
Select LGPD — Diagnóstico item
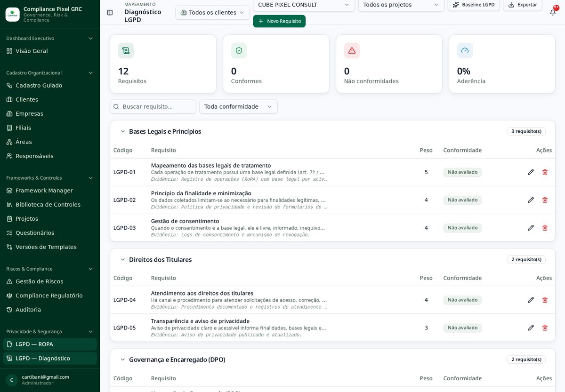pos(50,359)
